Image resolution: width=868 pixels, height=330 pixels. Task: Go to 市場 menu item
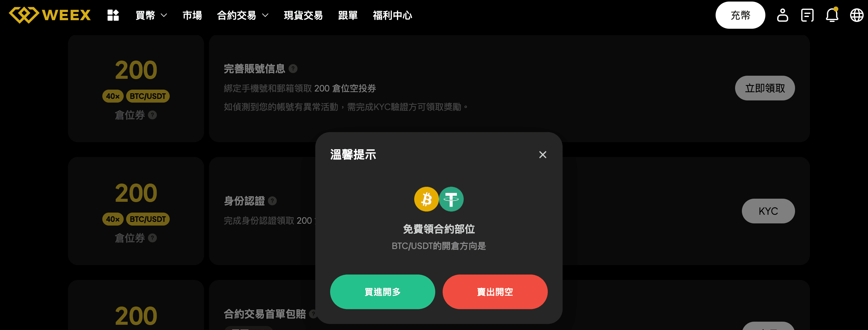pos(192,15)
